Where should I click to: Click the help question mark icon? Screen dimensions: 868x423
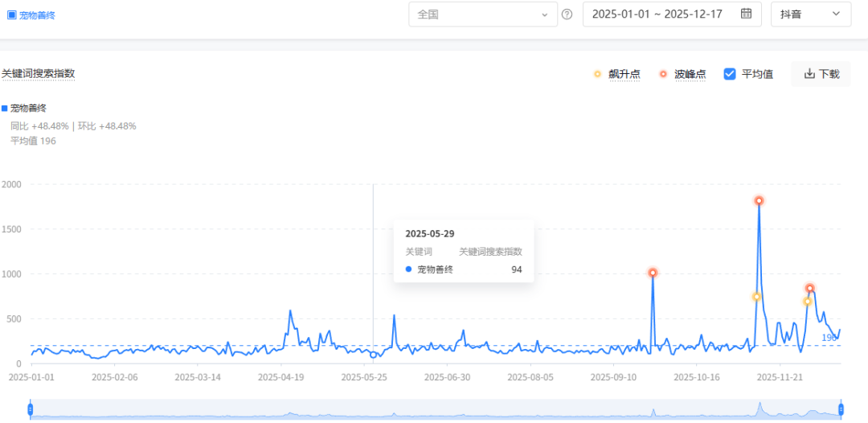click(x=567, y=14)
